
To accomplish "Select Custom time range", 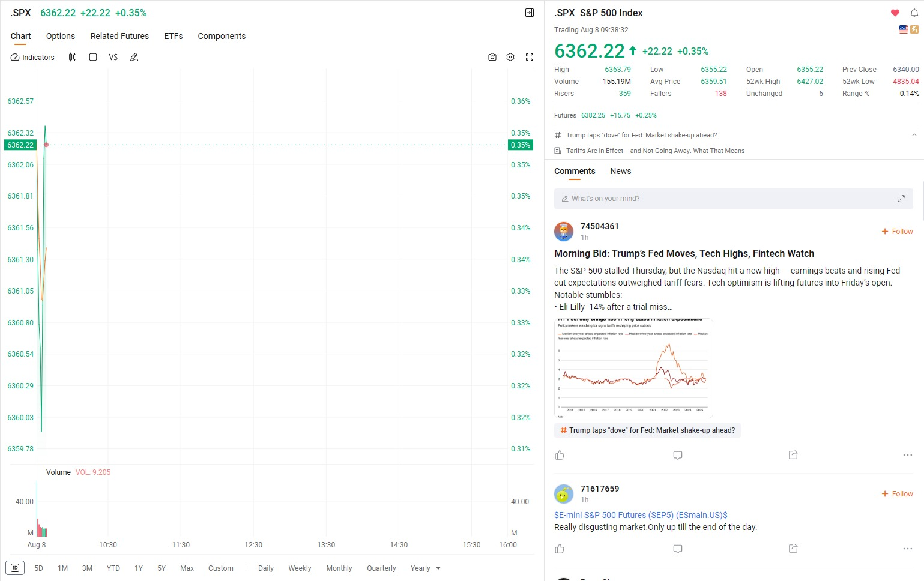I will click(221, 568).
